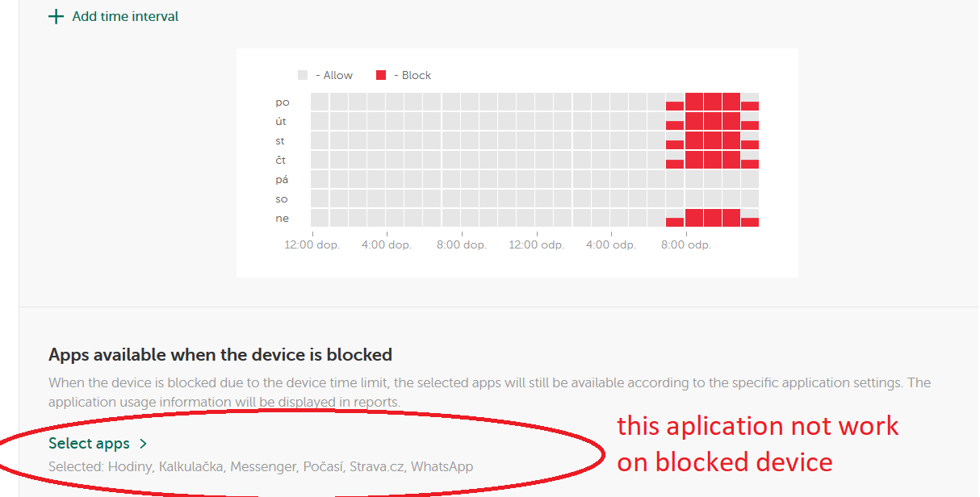The height and width of the screenshot is (497, 980).
Task: Click the 12:00 dop. time axis label
Action: point(312,244)
